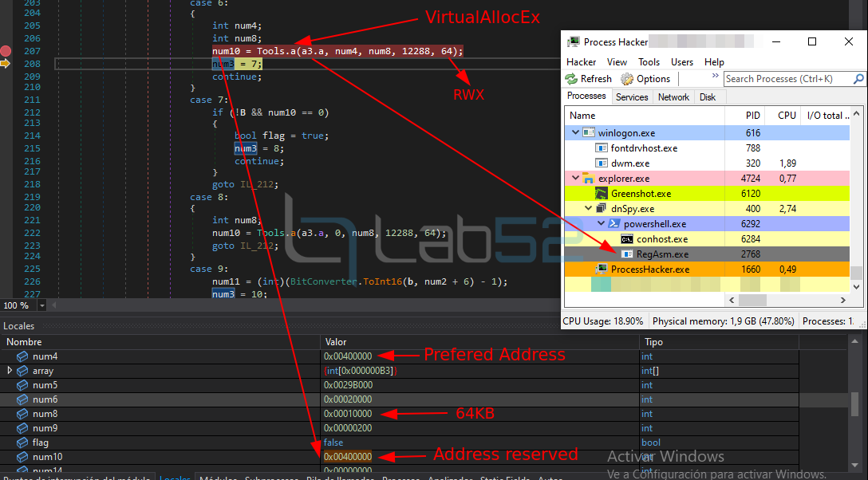Viewport: 868px width, 480px height.
Task: Switch to the Network tab
Action: pos(673,96)
